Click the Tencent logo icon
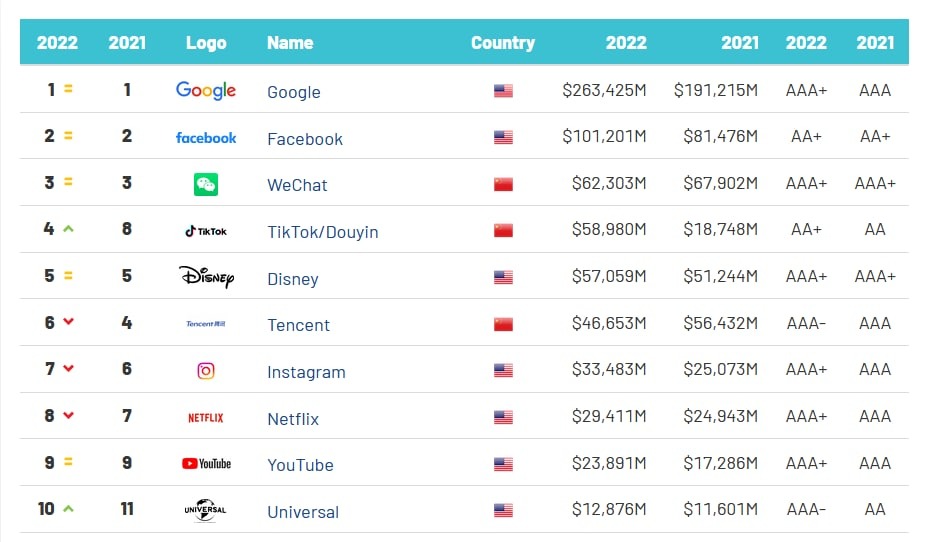 coord(206,324)
